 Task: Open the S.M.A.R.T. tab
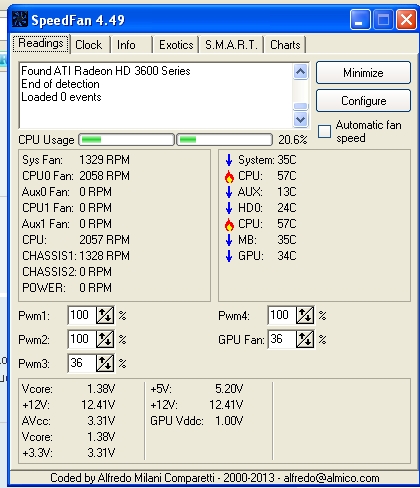pyautogui.click(x=231, y=45)
